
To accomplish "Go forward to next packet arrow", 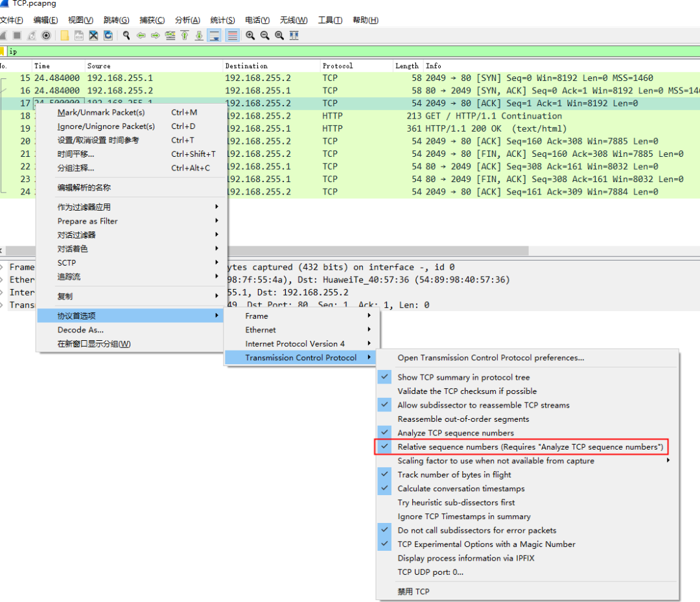I will pos(156,35).
